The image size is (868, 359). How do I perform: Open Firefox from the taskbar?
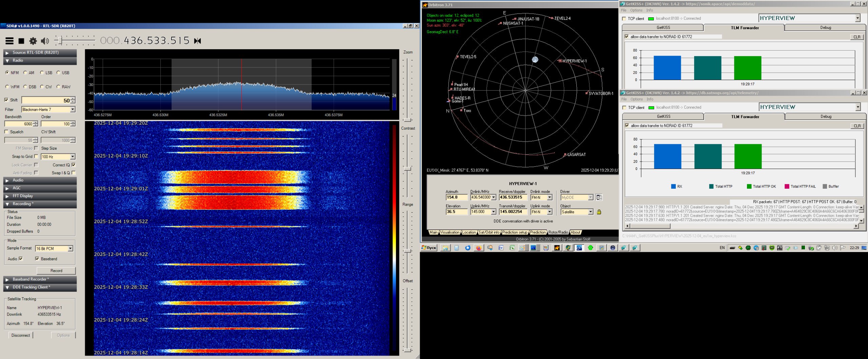click(x=478, y=248)
